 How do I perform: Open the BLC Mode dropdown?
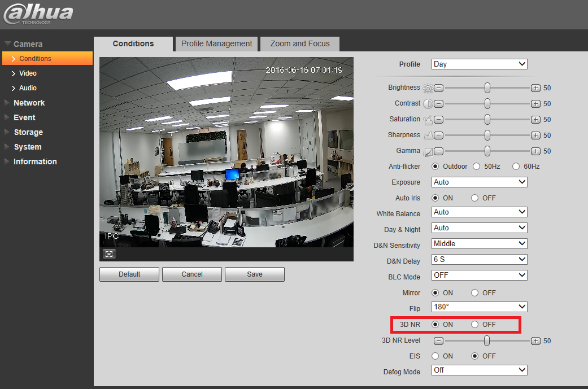click(x=479, y=275)
